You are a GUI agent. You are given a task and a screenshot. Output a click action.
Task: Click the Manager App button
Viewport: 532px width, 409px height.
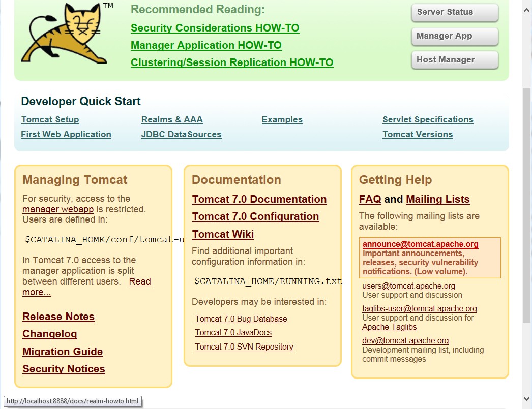coord(455,36)
